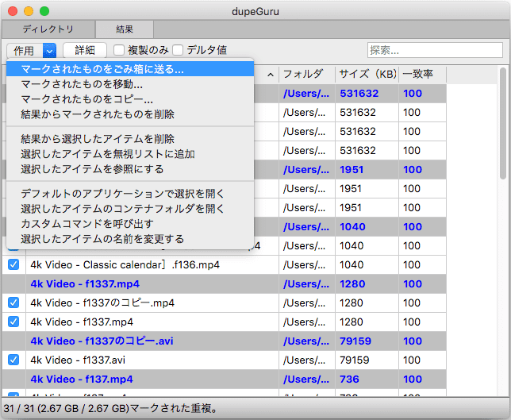Uncheck the f1337のコピー.mp4 checkbox

point(13,302)
